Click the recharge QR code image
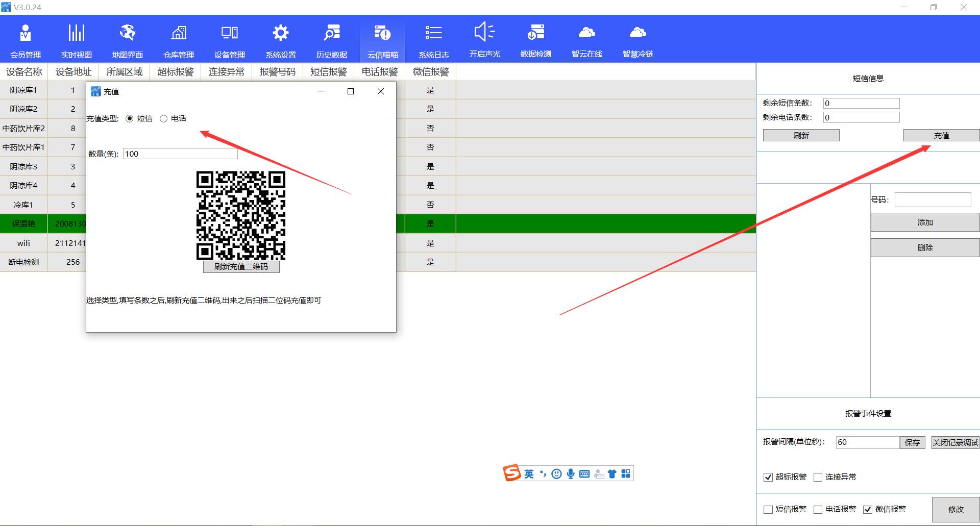 (x=241, y=215)
